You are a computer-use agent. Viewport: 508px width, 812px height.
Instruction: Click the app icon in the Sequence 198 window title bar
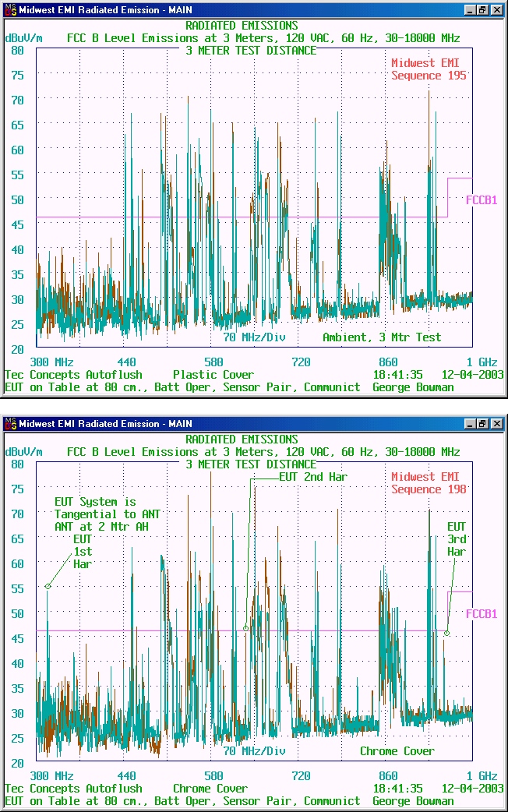10,424
